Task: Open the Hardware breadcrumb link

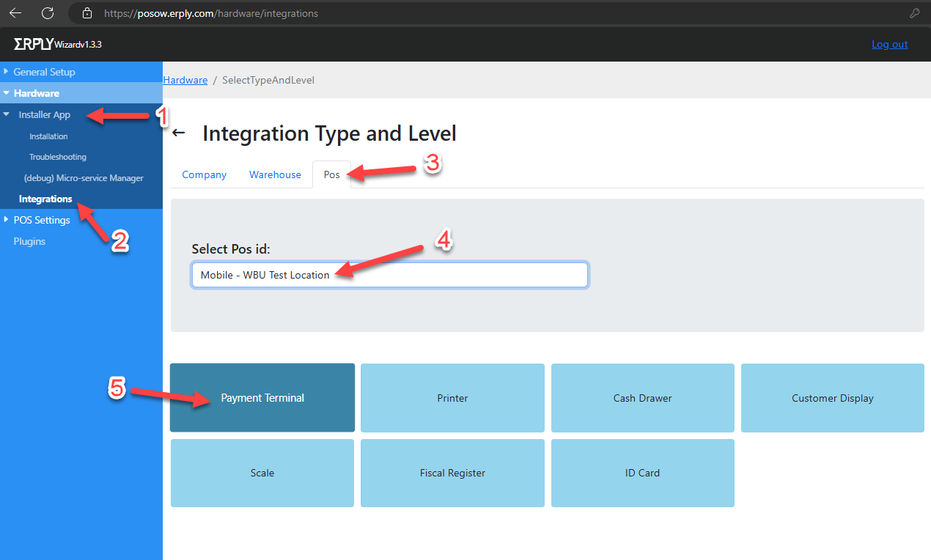Action: coord(185,80)
